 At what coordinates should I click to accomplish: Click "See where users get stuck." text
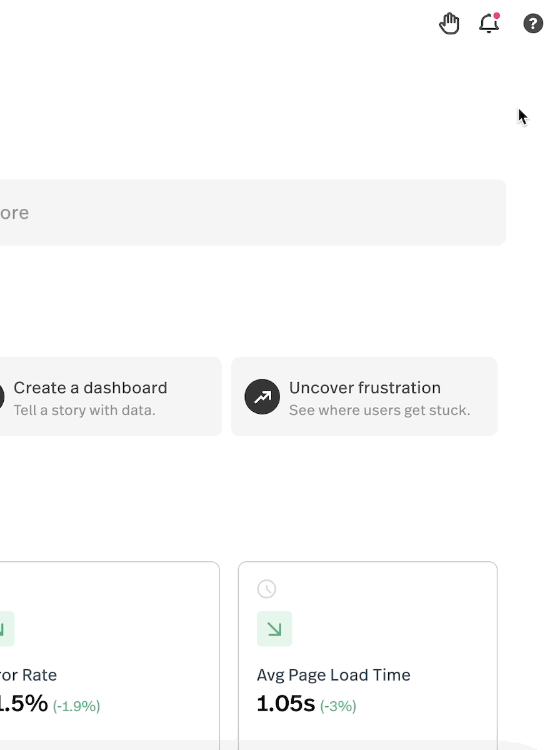coord(379,410)
